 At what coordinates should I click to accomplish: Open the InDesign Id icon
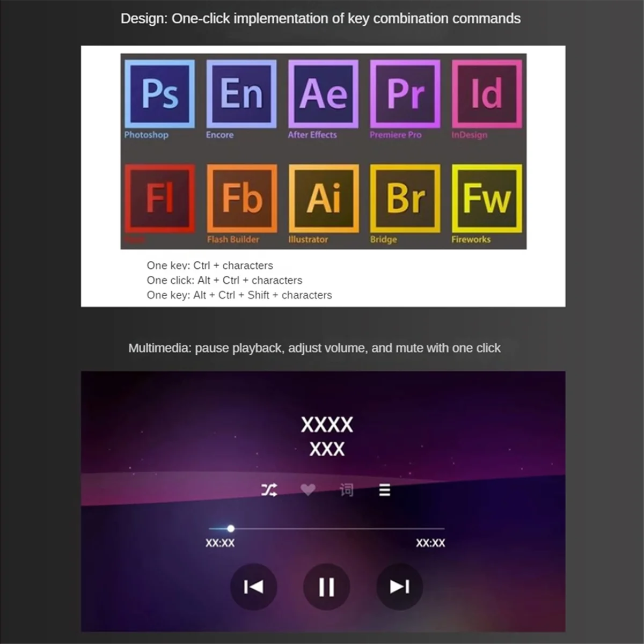coord(487,94)
